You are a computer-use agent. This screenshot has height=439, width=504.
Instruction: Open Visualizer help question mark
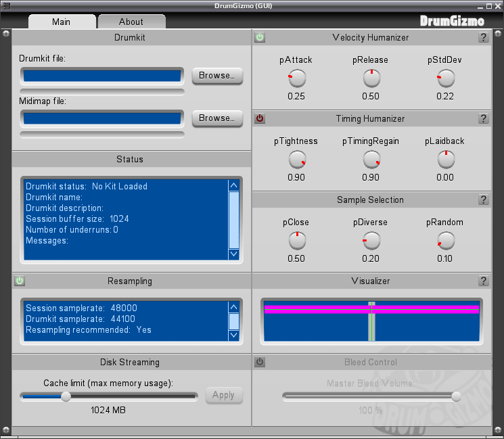[x=483, y=281]
